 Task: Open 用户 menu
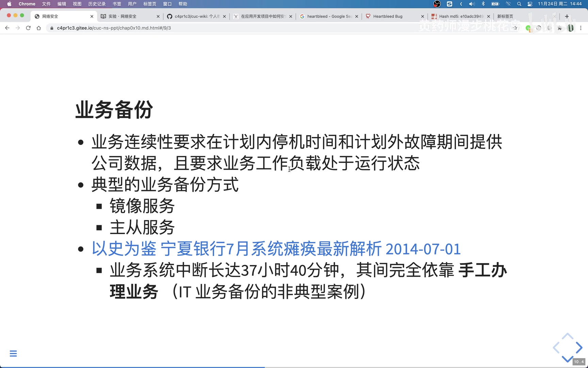(132, 4)
